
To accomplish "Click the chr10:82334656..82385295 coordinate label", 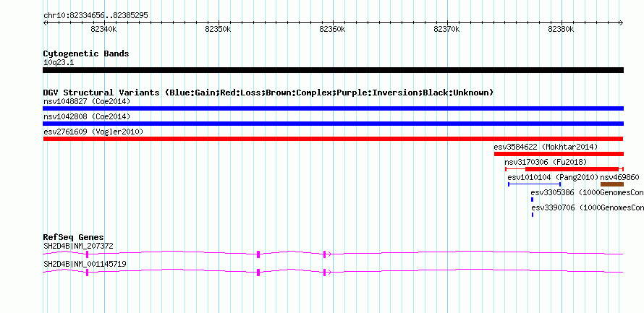I will pos(96,16).
